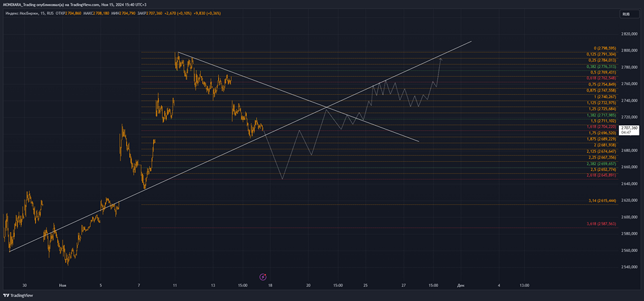Image resolution: width=644 pixels, height=301 pixels.
Task: Click the Ноя label on time axis
Action: [x=62, y=285]
